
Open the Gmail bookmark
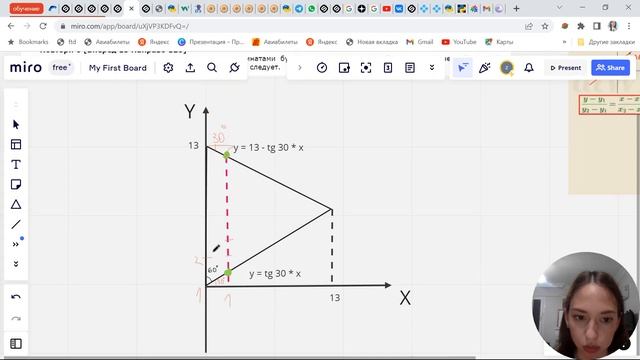pyautogui.click(x=420, y=42)
